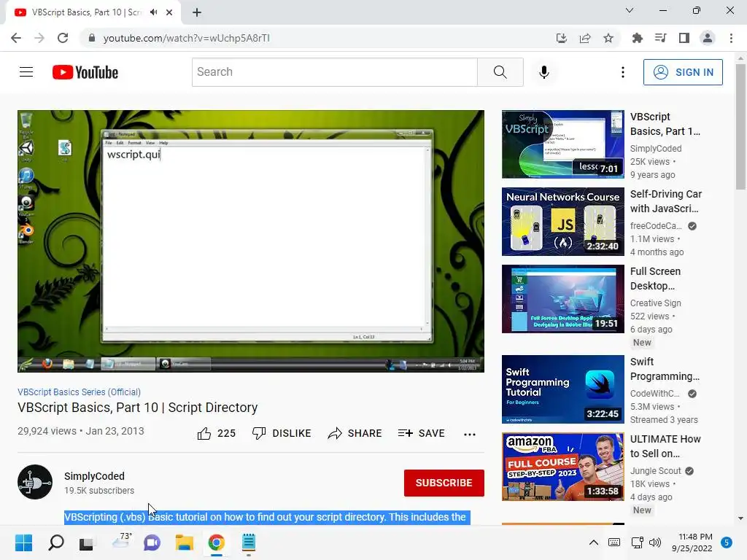Click the video player to play or pause
The height and width of the screenshot is (560, 747).
(x=251, y=241)
